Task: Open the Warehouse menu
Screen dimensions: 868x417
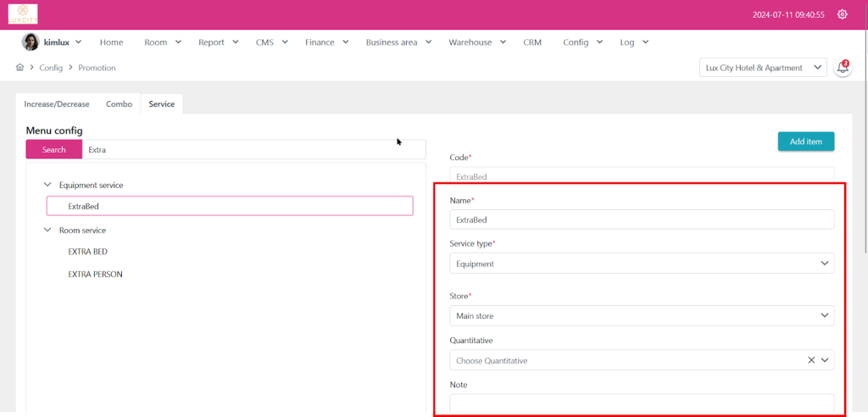Action: click(x=476, y=42)
